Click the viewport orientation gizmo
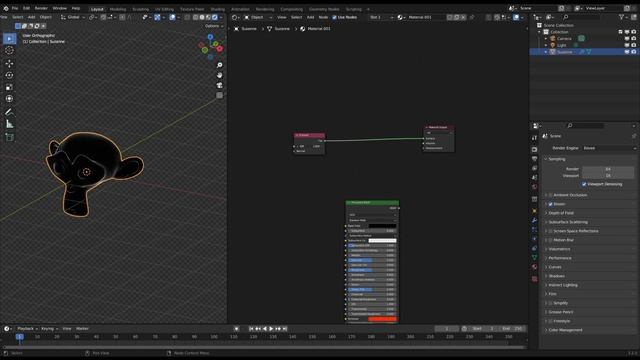Image resolution: width=640 pixels, height=360 pixels. (211, 46)
